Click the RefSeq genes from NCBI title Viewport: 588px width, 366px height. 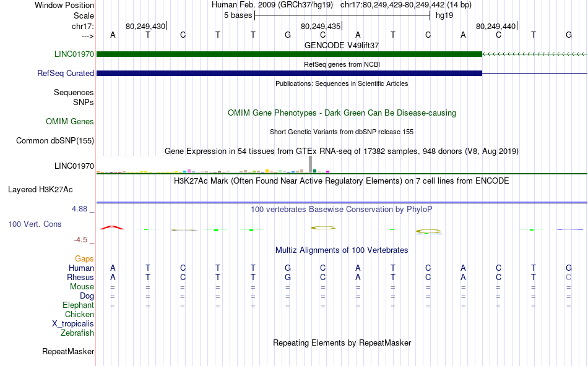click(342, 64)
